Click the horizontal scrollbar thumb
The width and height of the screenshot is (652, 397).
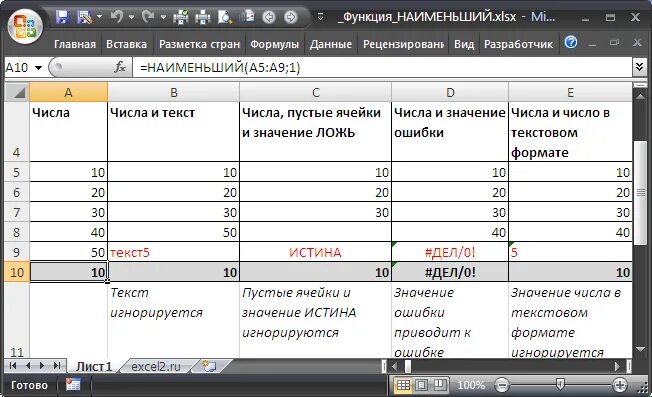(408, 366)
